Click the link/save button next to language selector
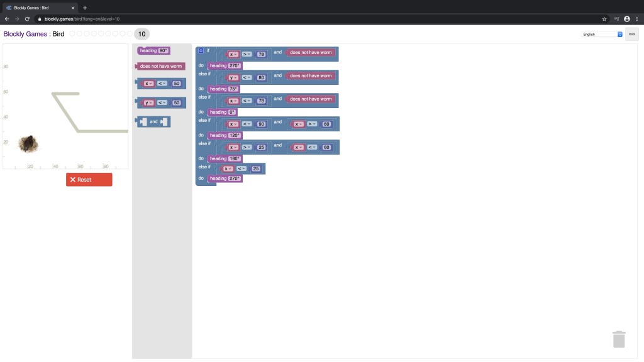 pos(632,34)
